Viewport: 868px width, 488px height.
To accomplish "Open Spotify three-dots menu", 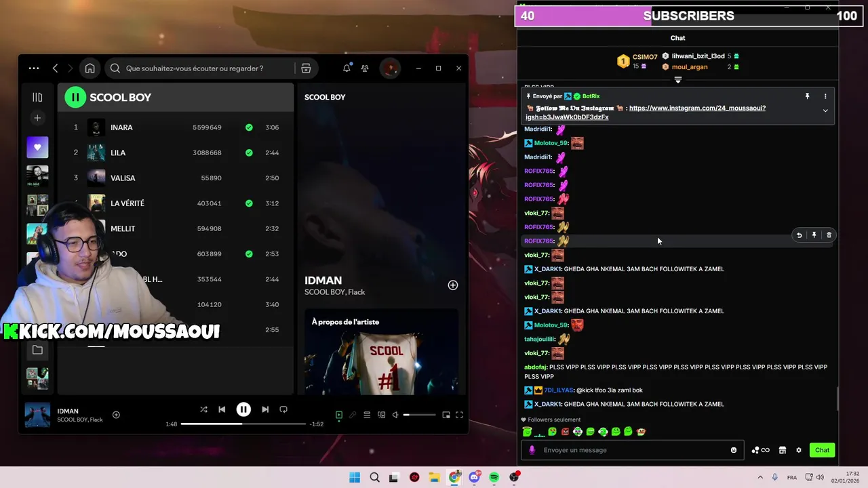I will click(x=34, y=68).
